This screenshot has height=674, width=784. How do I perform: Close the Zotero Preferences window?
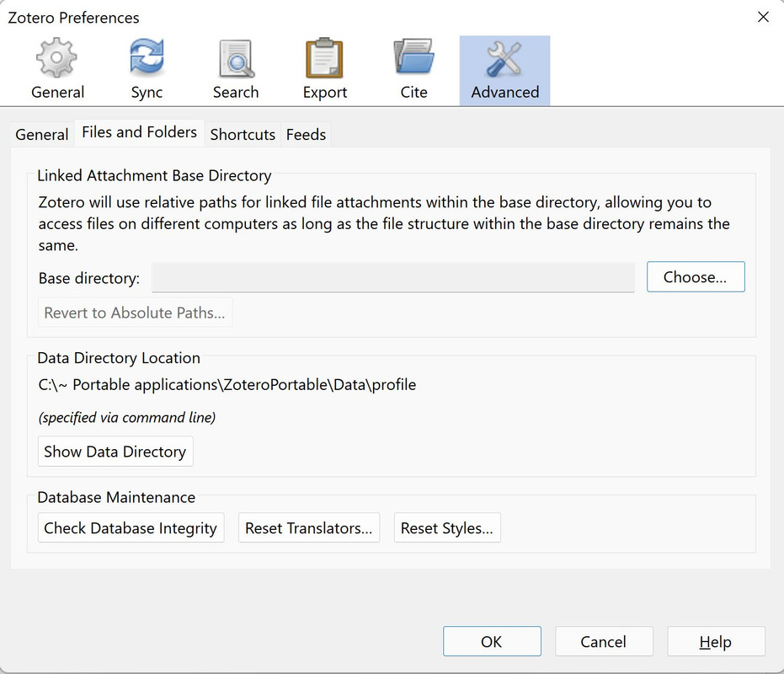pyautogui.click(x=763, y=17)
